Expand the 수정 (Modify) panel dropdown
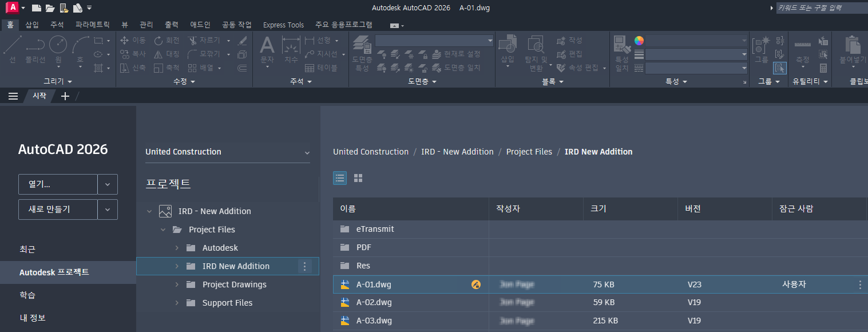This screenshot has height=332, width=868. tap(184, 82)
